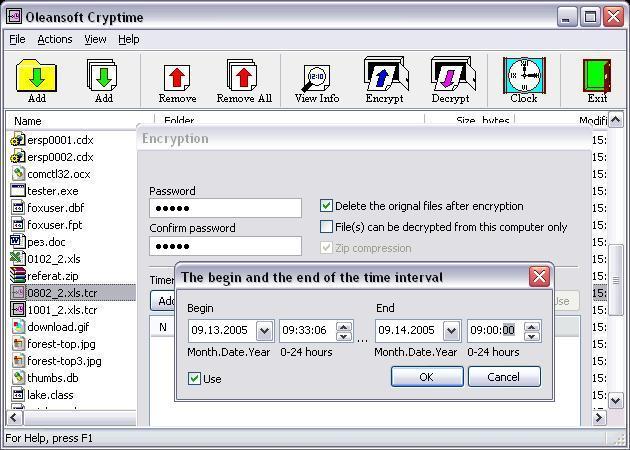Increase End time with up arrow
The width and height of the screenshot is (630, 450).
[532, 326]
